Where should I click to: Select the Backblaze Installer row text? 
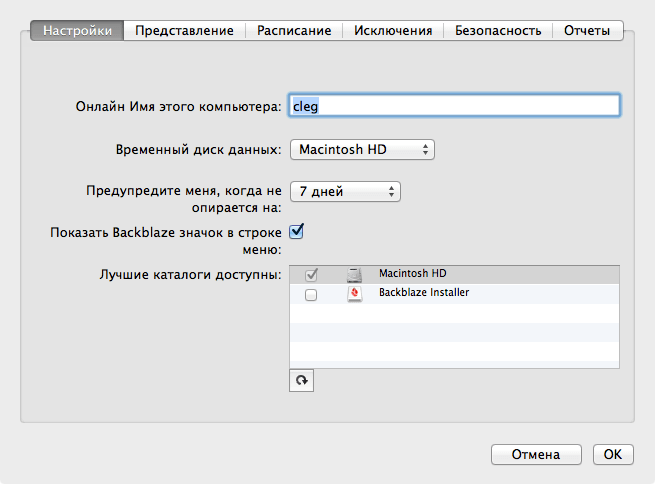pyautogui.click(x=424, y=292)
